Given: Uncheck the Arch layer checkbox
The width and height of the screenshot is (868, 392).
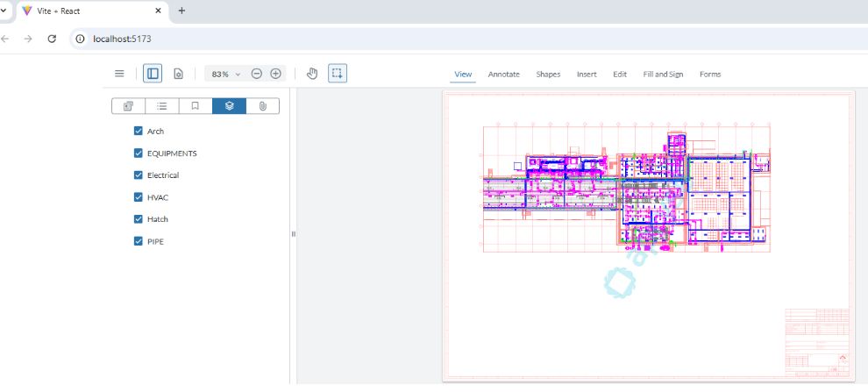Looking at the screenshot, I should pos(139,131).
